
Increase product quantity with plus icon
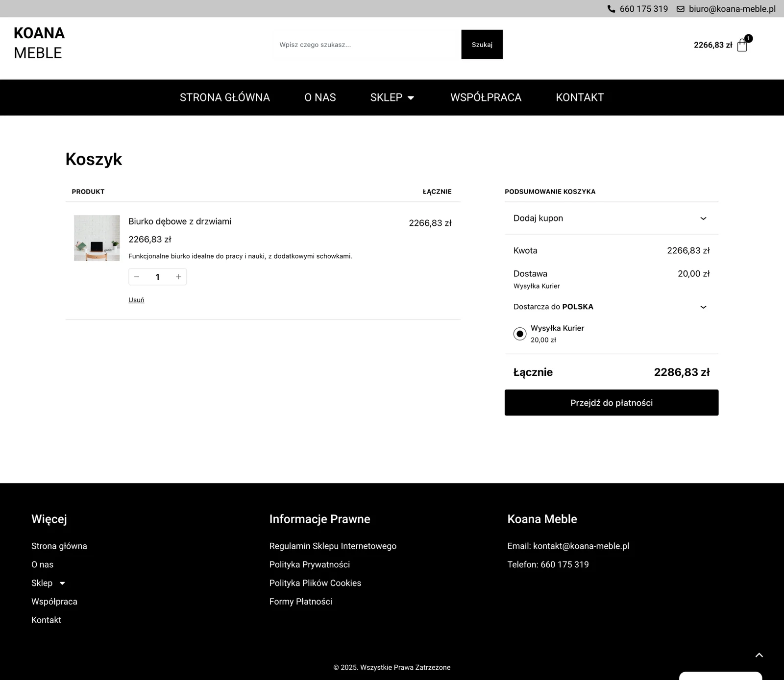(x=178, y=277)
